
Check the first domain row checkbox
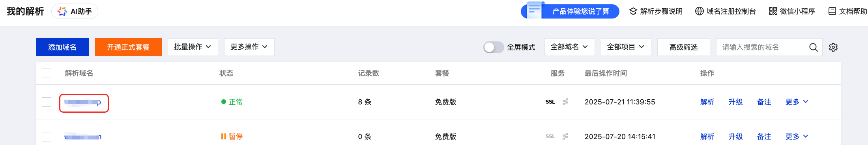tap(47, 102)
